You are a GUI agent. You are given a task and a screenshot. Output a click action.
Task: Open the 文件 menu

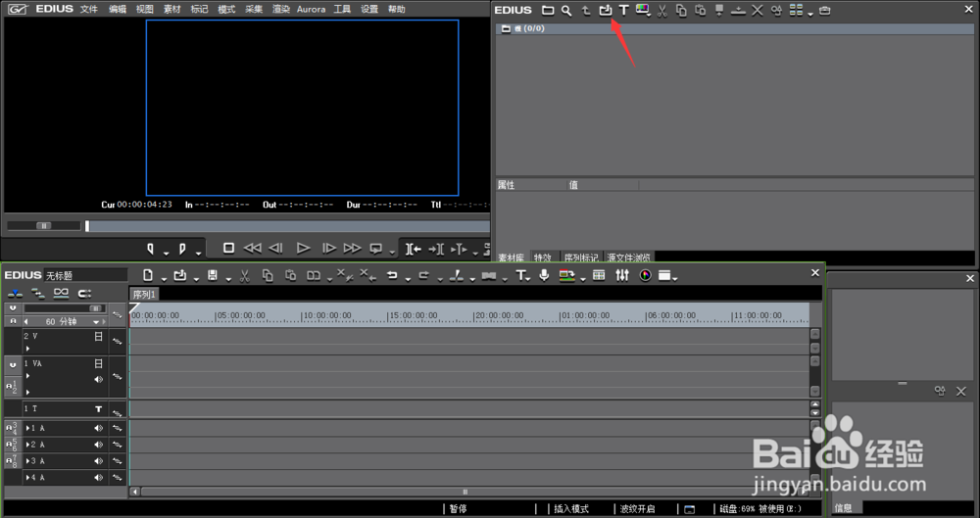[89, 10]
